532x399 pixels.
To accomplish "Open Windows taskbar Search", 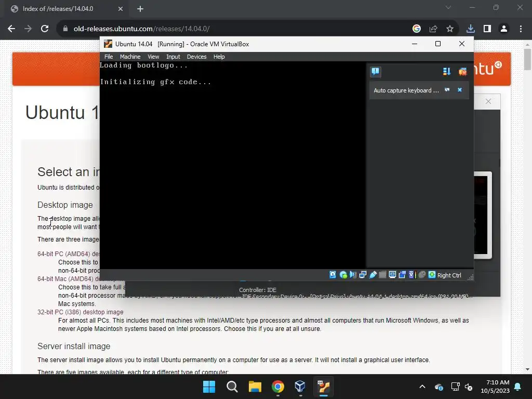I will click(232, 387).
